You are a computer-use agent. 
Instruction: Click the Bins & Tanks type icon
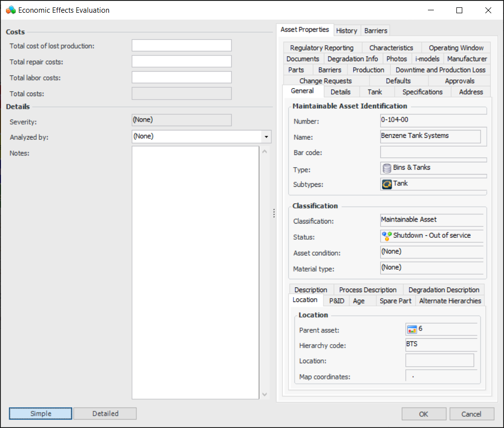[x=387, y=168]
